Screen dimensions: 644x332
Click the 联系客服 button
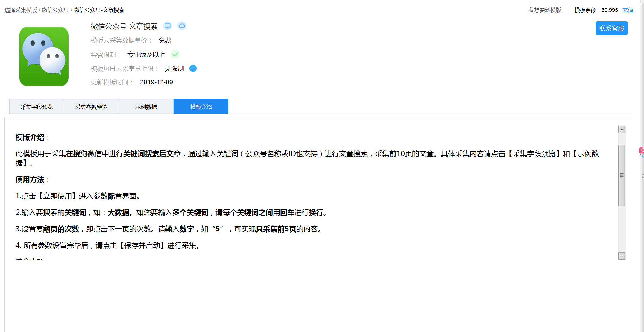pyautogui.click(x=611, y=28)
